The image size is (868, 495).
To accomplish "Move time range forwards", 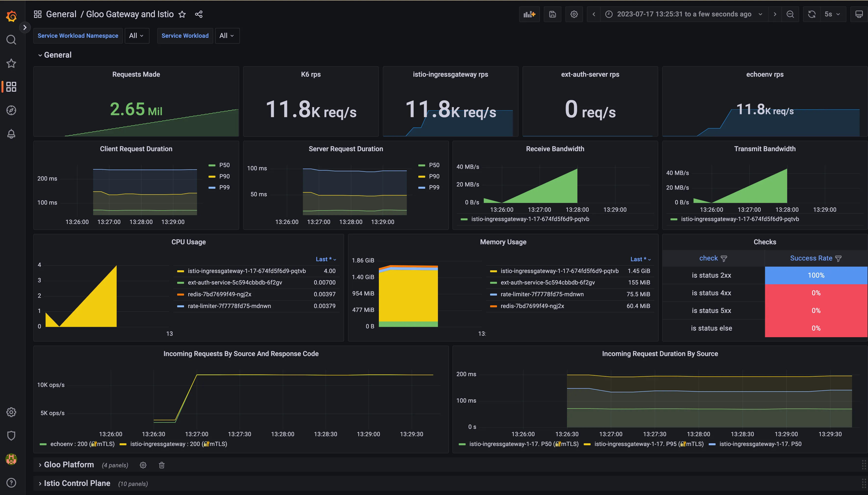I will coord(775,14).
